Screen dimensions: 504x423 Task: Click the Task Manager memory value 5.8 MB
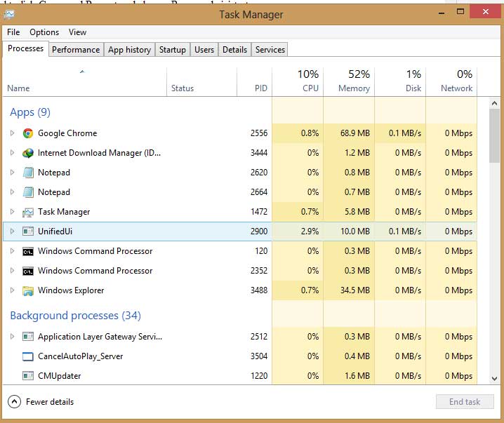pyautogui.click(x=357, y=212)
